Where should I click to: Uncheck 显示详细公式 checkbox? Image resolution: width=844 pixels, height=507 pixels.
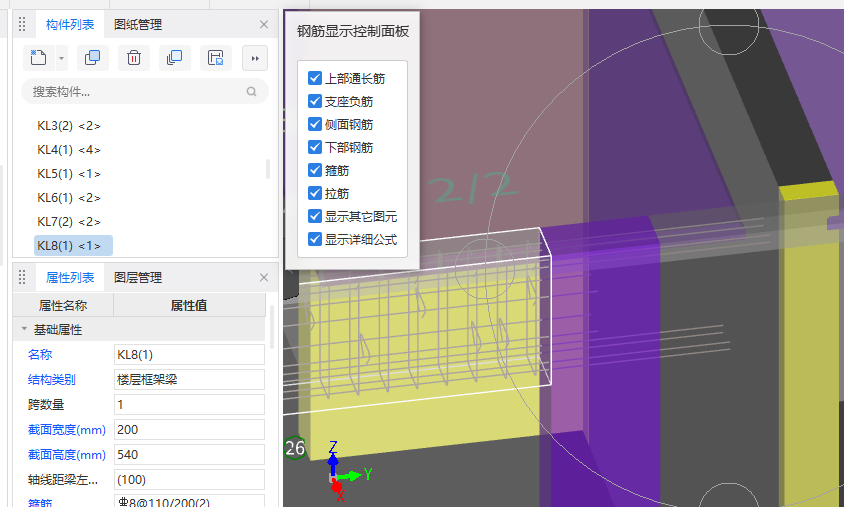[x=315, y=239]
